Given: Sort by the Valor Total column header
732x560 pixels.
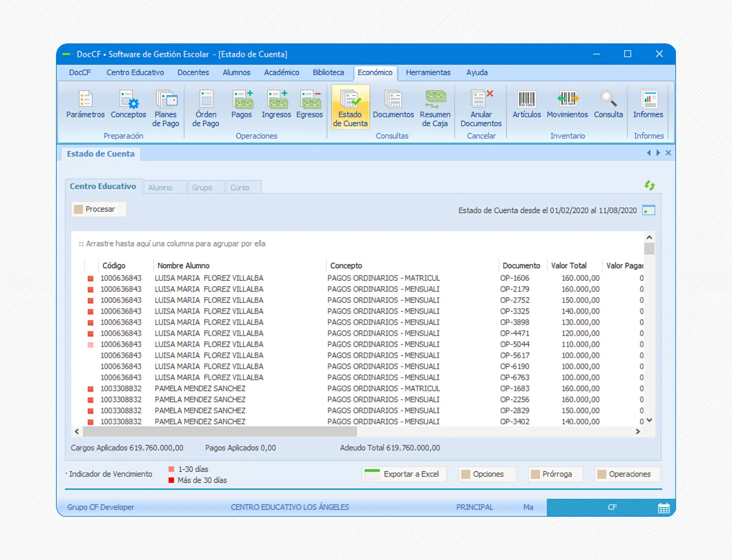Looking at the screenshot, I should pos(568,266).
